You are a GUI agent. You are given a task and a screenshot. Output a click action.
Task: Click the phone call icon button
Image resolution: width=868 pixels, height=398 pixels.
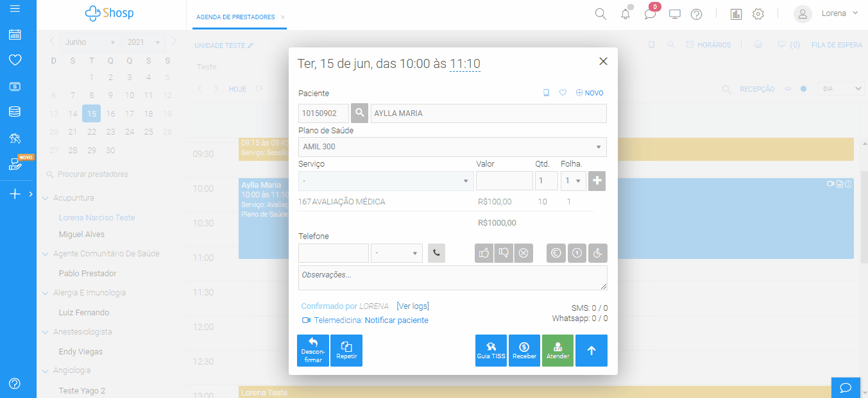[x=436, y=253]
